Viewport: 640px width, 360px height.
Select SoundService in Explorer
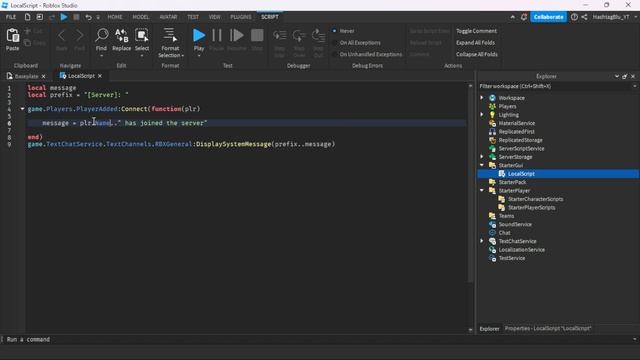(515, 224)
